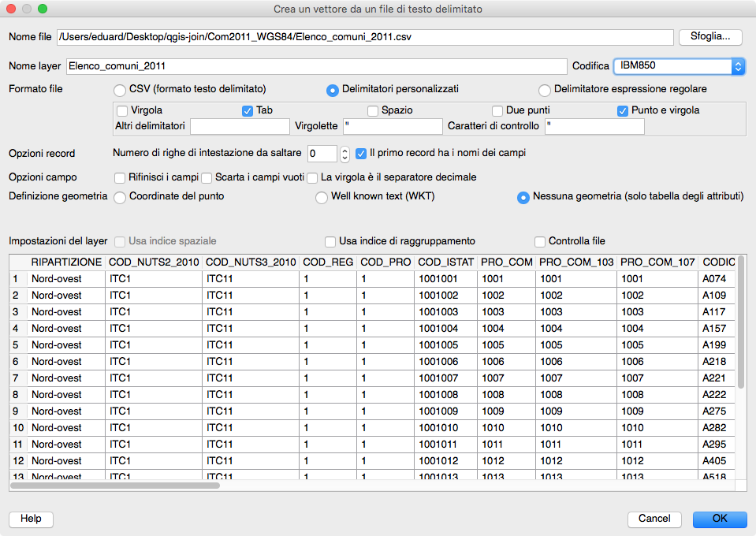Select cell A157 in row 4
Image resolution: width=756 pixels, height=536 pixels.
click(x=717, y=329)
